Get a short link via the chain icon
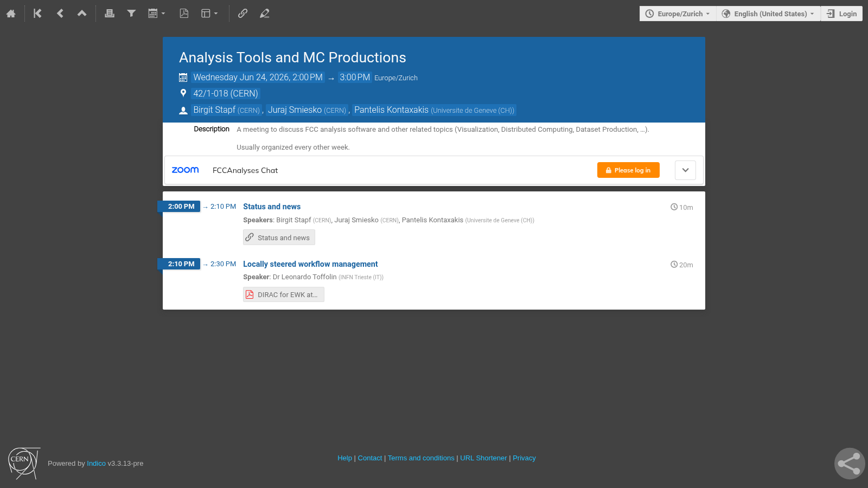 242,14
